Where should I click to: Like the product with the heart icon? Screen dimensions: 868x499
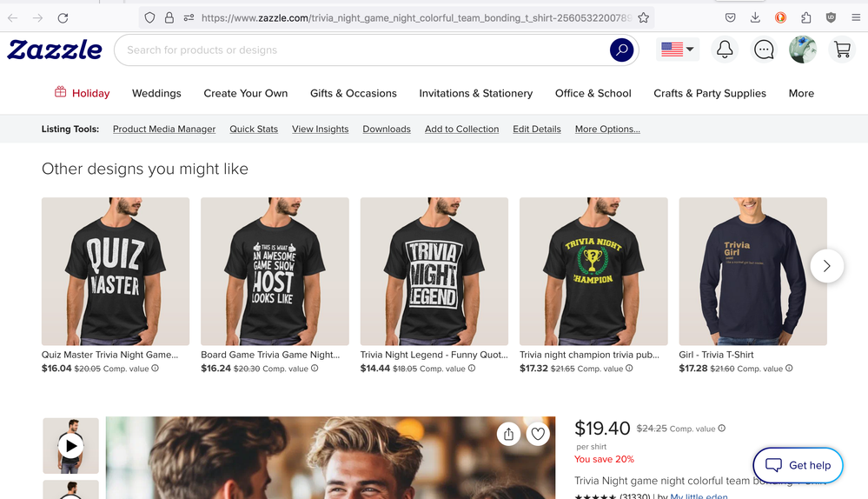click(x=538, y=434)
